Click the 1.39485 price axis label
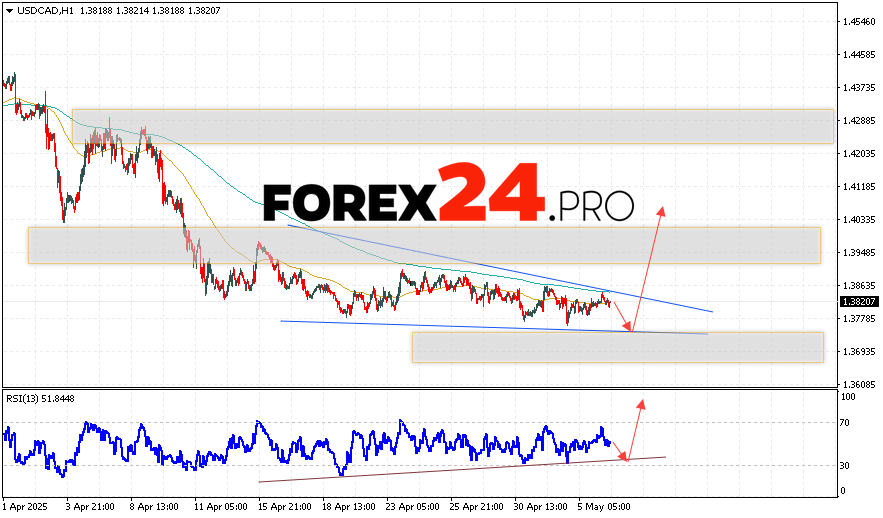This screenshot has height=518, width=883. tap(859, 253)
